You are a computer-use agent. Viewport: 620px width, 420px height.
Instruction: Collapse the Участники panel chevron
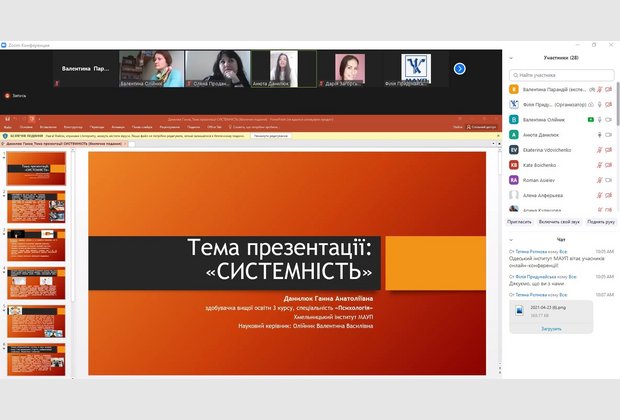[x=511, y=59]
